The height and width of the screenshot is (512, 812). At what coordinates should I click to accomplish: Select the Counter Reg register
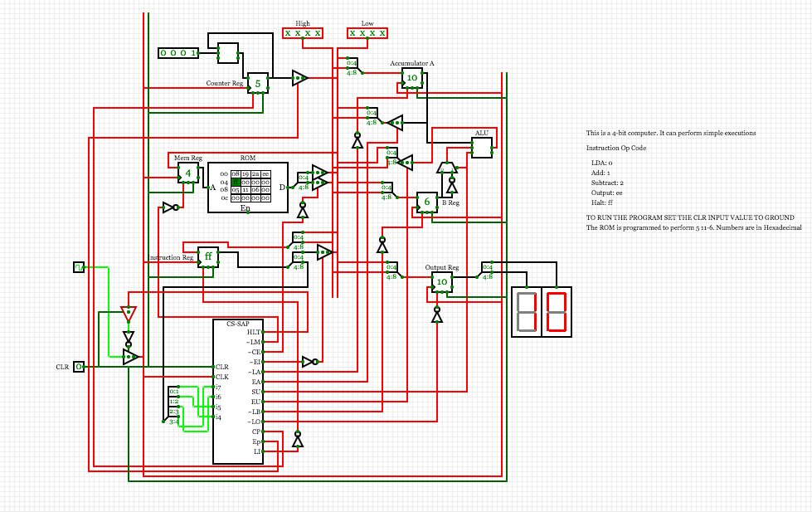258,83
